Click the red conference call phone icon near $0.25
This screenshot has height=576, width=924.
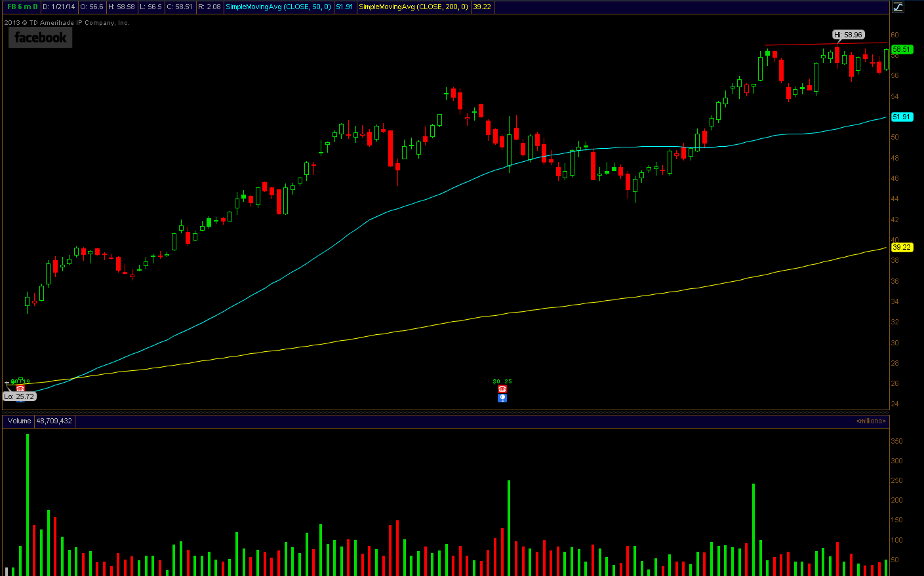coord(502,389)
